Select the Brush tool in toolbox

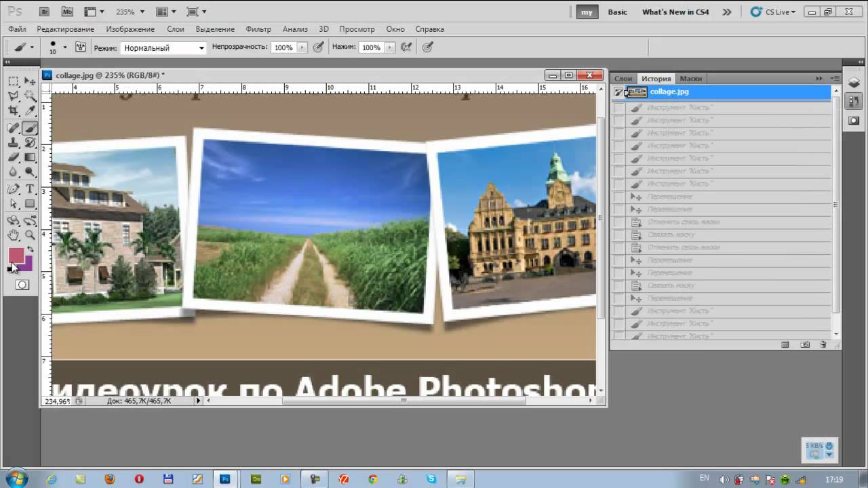(x=30, y=127)
